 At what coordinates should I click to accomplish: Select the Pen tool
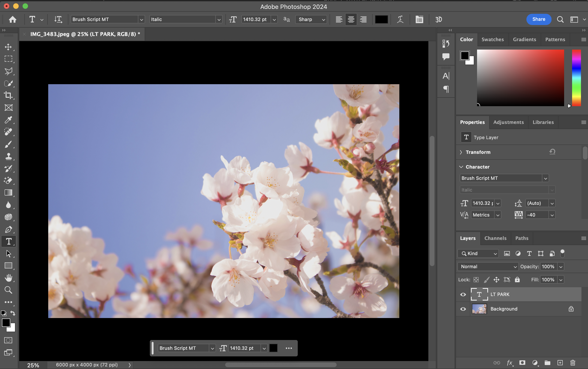tap(9, 229)
